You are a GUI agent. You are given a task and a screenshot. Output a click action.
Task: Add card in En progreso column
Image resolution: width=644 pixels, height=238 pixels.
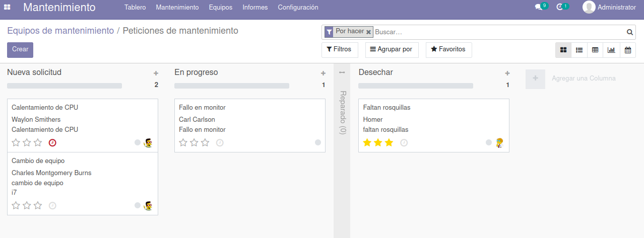(x=323, y=73)
